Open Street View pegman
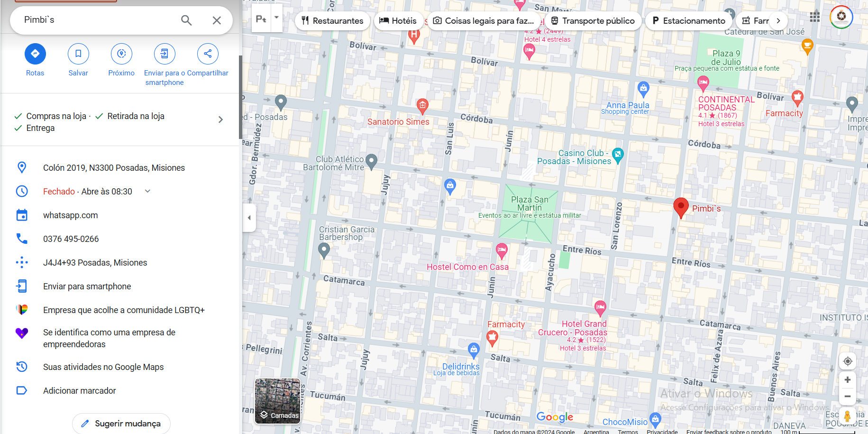The width and height of the screenshot is (868, 434). [x=848, y=416]
